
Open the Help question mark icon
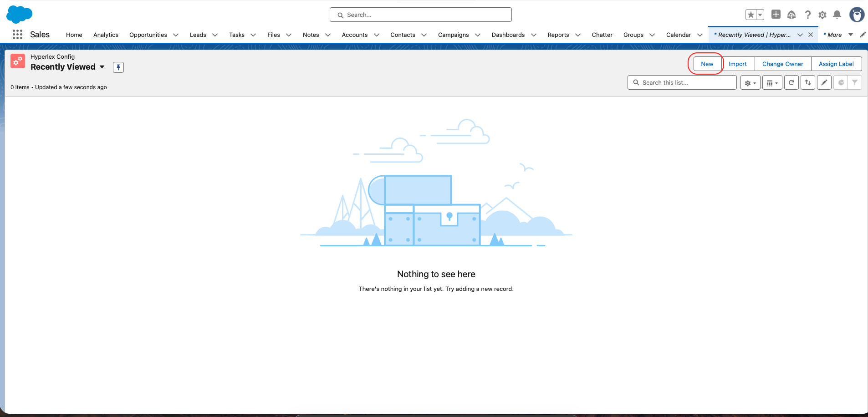click(x=807, y=15)
